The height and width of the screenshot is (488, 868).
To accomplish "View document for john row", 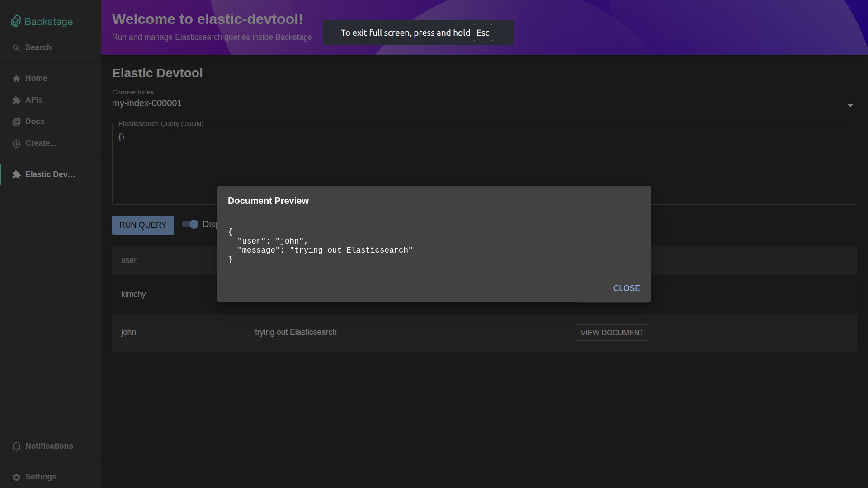I will pyautogui.click(x=612, y=333).
